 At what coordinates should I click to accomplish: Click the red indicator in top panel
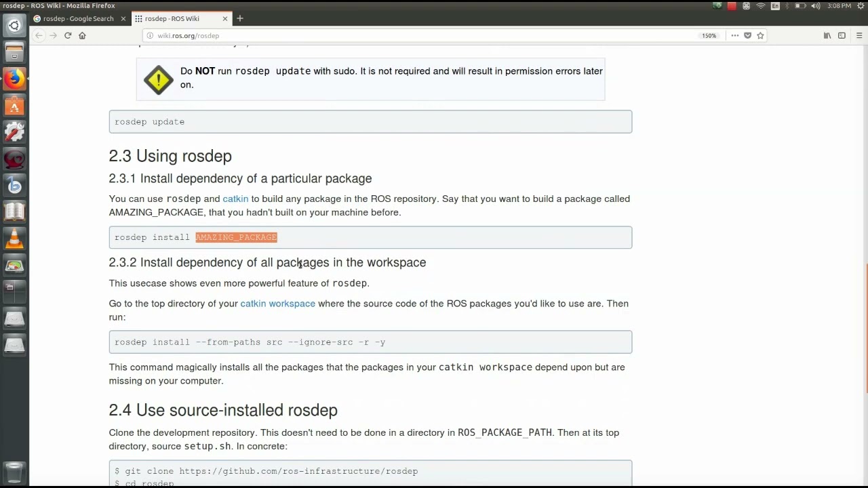tap(732, 6)
